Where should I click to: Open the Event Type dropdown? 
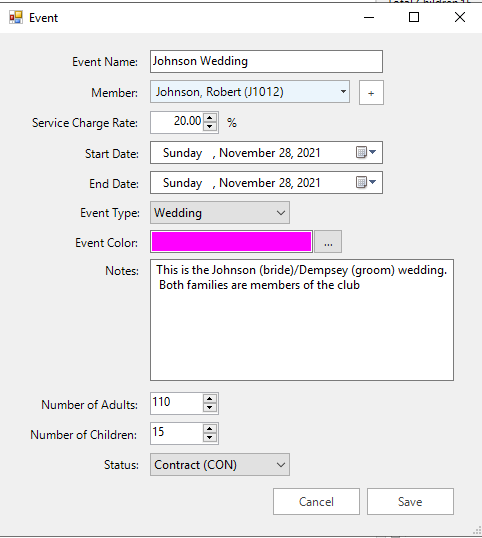point(281,213)
